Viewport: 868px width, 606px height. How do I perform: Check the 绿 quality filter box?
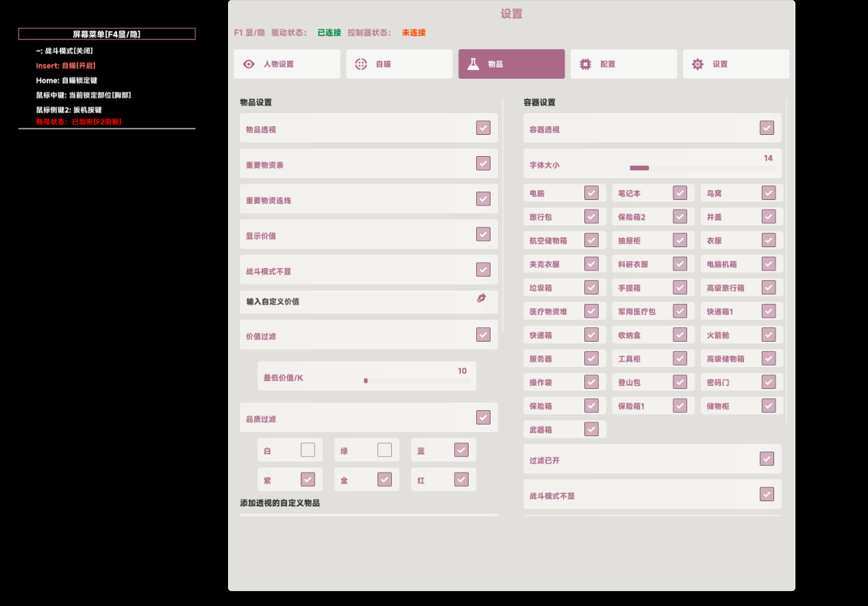[x=384, y=450]
